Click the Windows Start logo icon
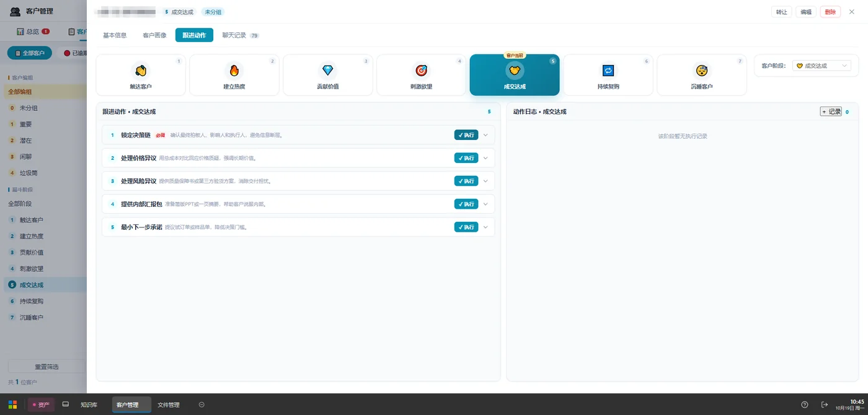This screenshot has height=415, width=868. click(x=12, y=404)
